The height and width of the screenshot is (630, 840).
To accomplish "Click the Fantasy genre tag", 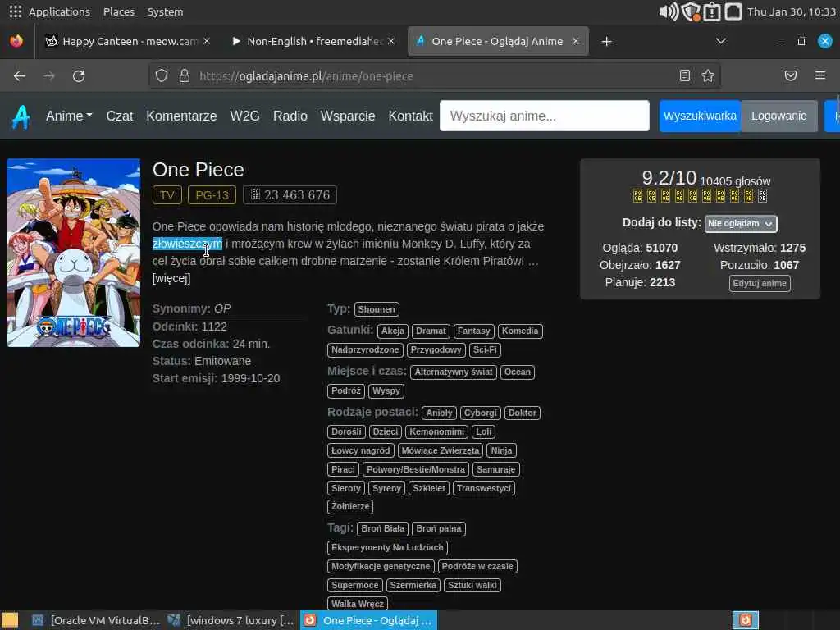I will point(473,331).
